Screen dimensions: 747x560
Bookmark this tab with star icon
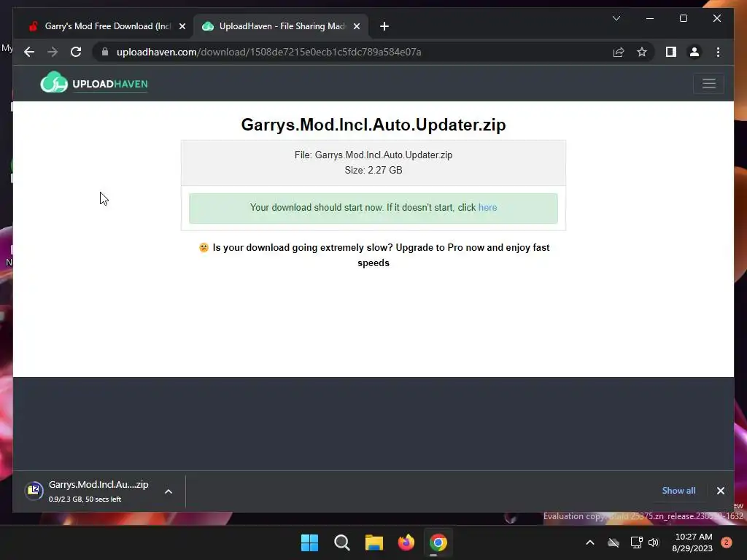tap(642, 52)
